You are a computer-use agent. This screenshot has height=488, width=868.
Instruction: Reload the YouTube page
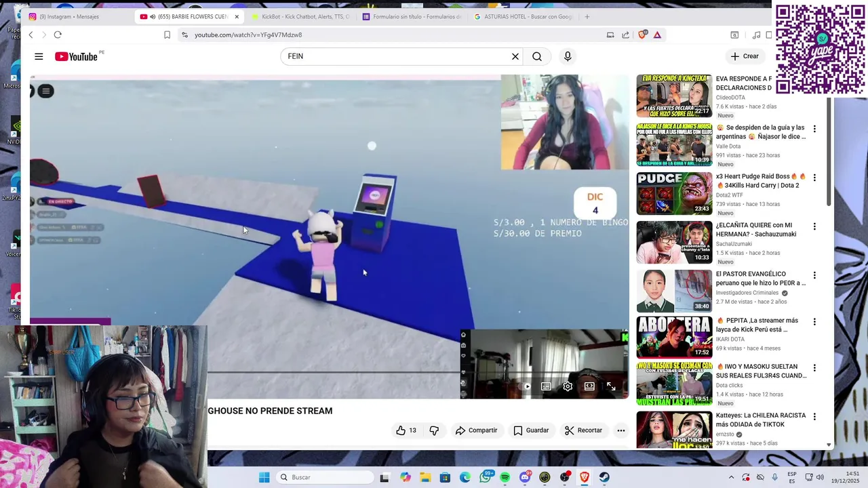coord(58,35)
